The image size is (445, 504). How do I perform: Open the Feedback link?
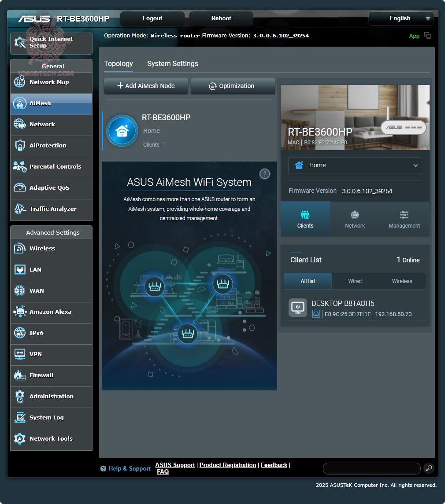click(x=274, y=465)
